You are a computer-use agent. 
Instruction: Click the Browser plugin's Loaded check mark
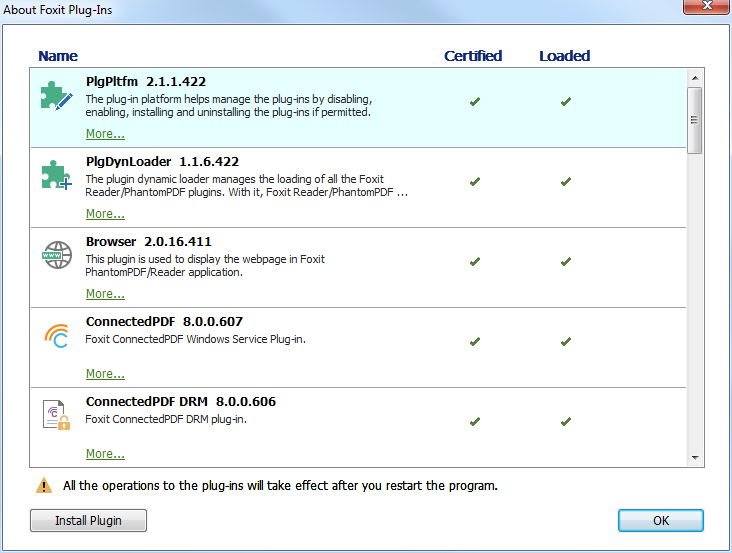pyautogui.click(x=566, y=261)
